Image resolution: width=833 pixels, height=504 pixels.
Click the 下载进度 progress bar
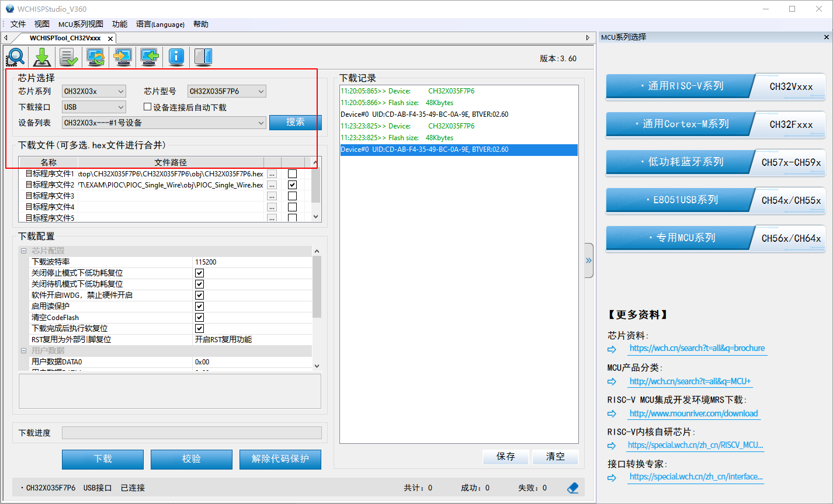pyautogui.click(x=193, y=432)
